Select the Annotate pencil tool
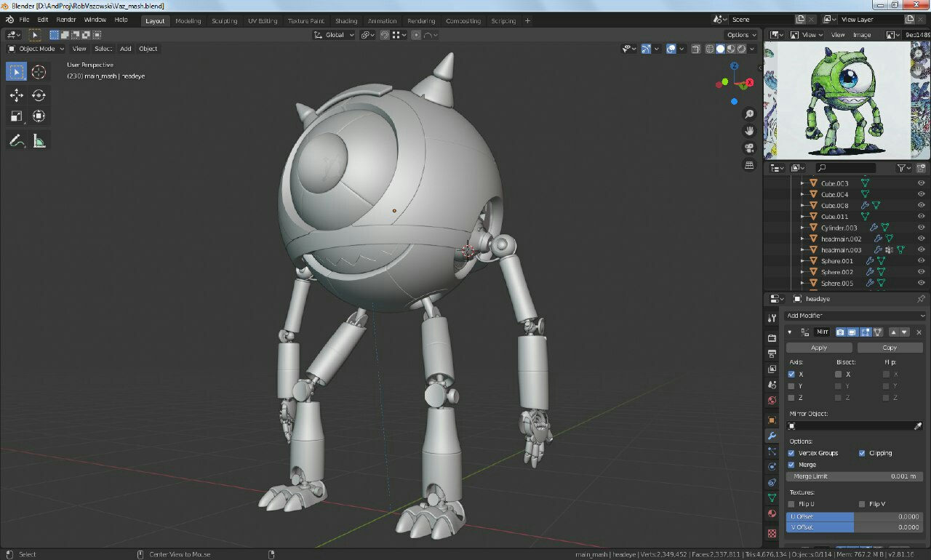Image resolution: width=931 pixels, height=560 pixels. pos(17,141)
